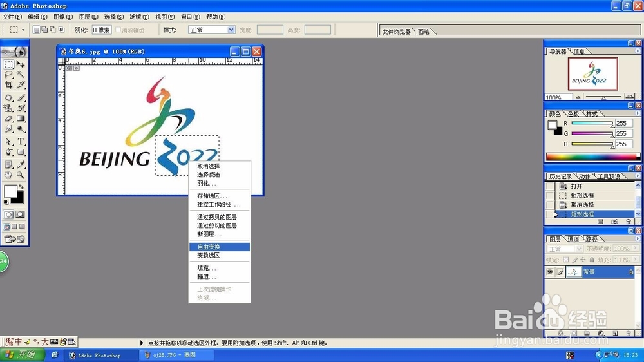This screenshot has height=362, width=644.
Task: Click the History panel trash icon
Action: click(629, 222)
